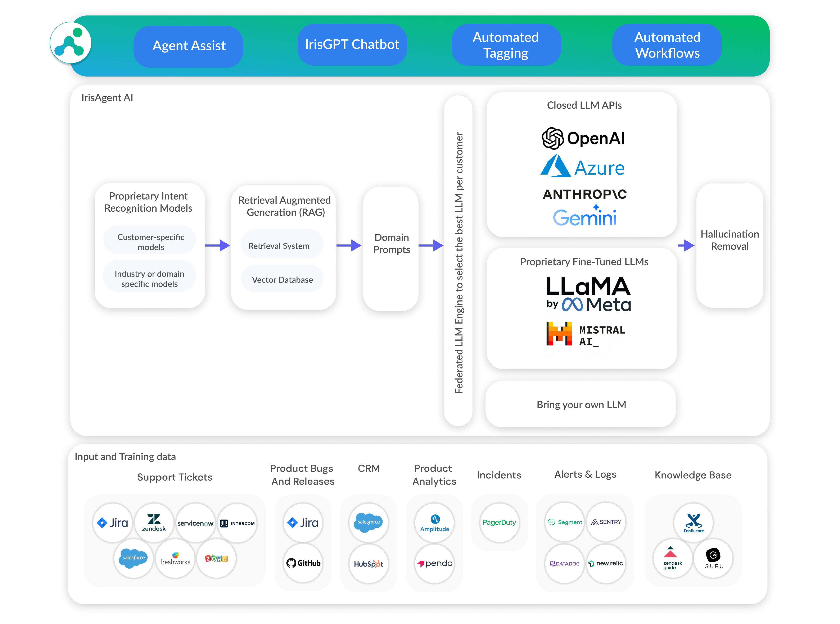Click the New Relic icon
Screen dimensions: 840x624
point(606,564)
